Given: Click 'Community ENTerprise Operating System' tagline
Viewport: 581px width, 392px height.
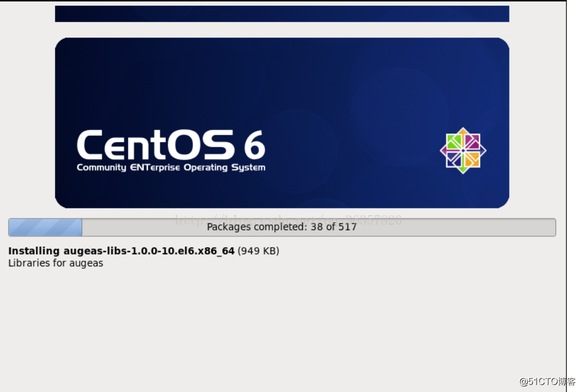Looking at the screenshot, I should click(171, 168).
